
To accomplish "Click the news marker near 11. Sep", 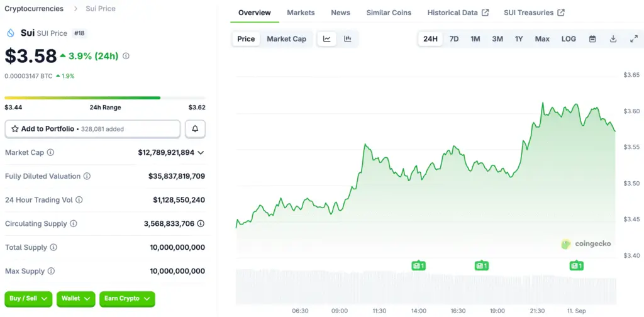I will click(x=577, y=265).
